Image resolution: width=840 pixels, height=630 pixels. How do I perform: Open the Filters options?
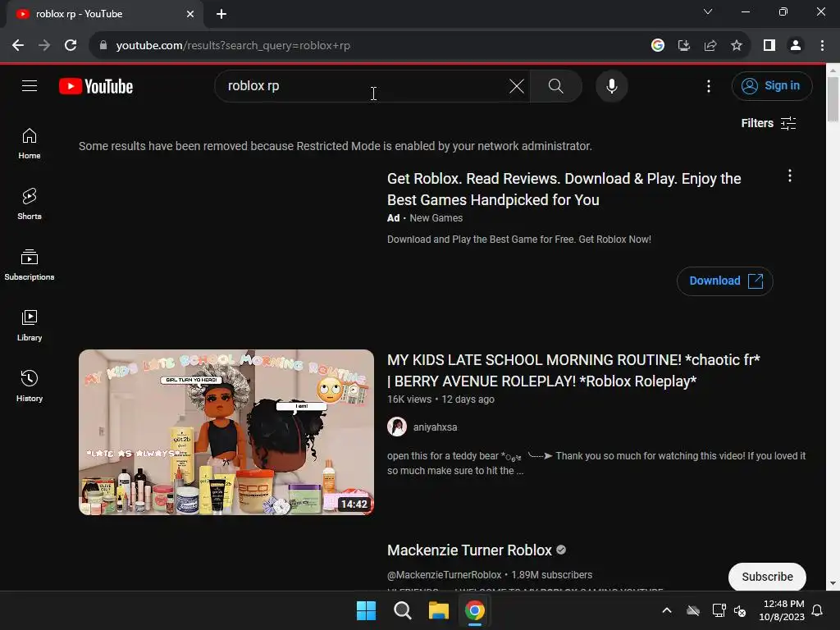pyautogui.click(x=768, y=123)
